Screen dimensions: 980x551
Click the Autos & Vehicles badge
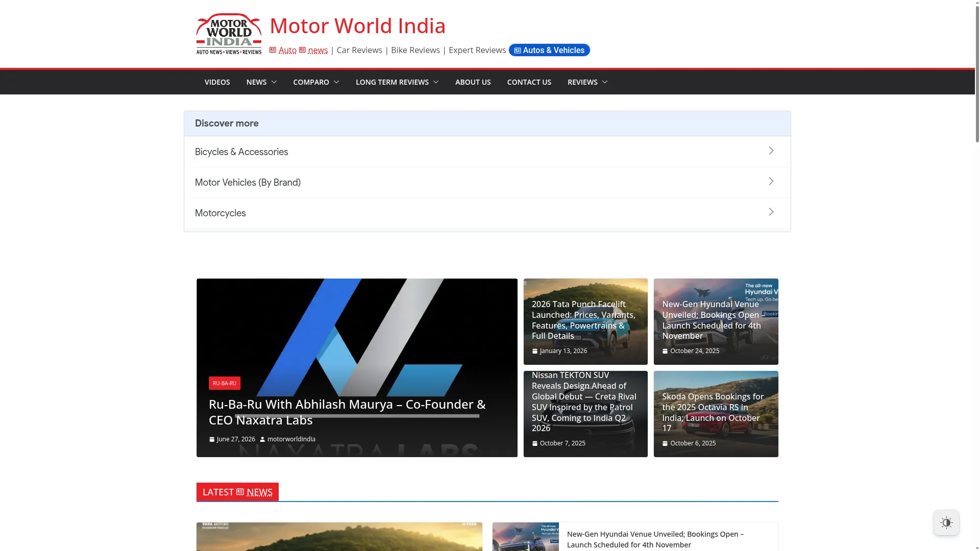(549, 50)
